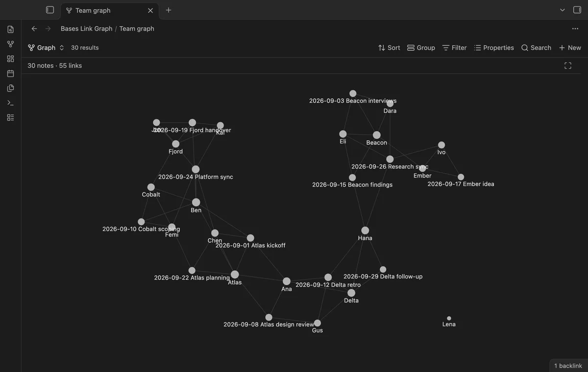Viewport: 588px width, 372px height.
Task: Click the 2026-09-24 Platform sync node
Action: 196,169
